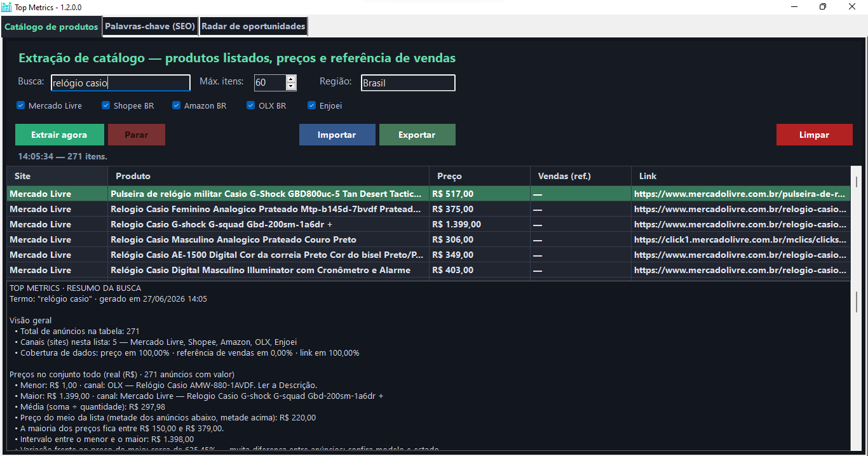The width and height of the screenshot is (868, 456).
Task: Toggle the Mercado Livre checkbox
Action: 21,105
